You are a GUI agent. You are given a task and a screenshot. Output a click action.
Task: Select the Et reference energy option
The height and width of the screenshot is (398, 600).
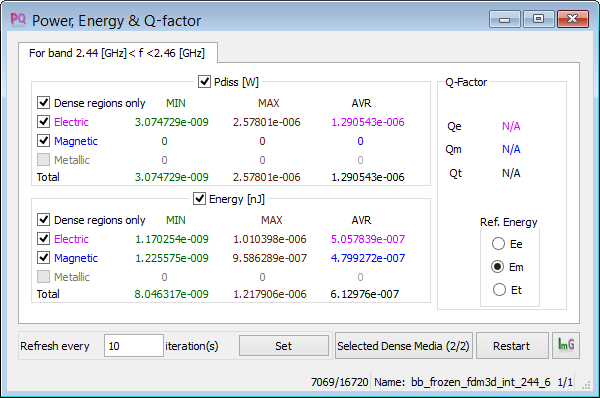click(x=499, y=290)
